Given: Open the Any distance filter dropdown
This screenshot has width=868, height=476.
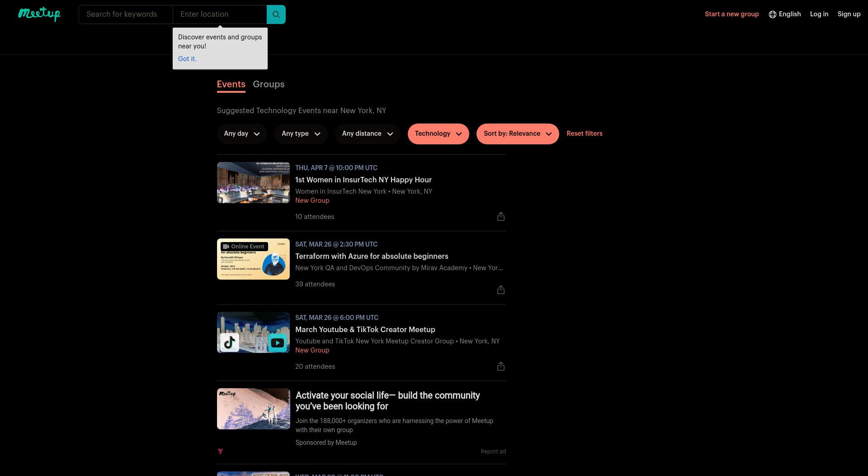Looking at the screenshot, I should click(368, 134).
